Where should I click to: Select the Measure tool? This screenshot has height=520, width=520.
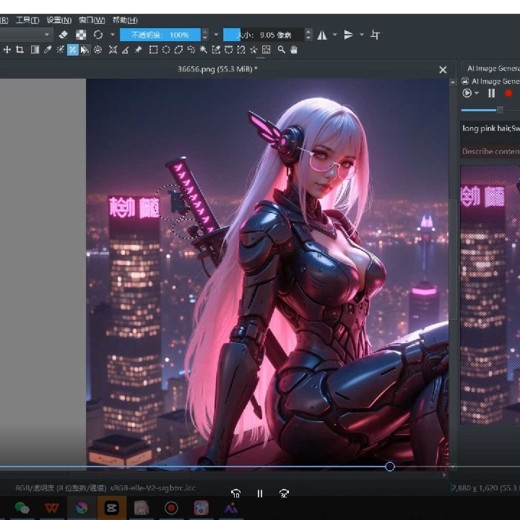(125, 50)
